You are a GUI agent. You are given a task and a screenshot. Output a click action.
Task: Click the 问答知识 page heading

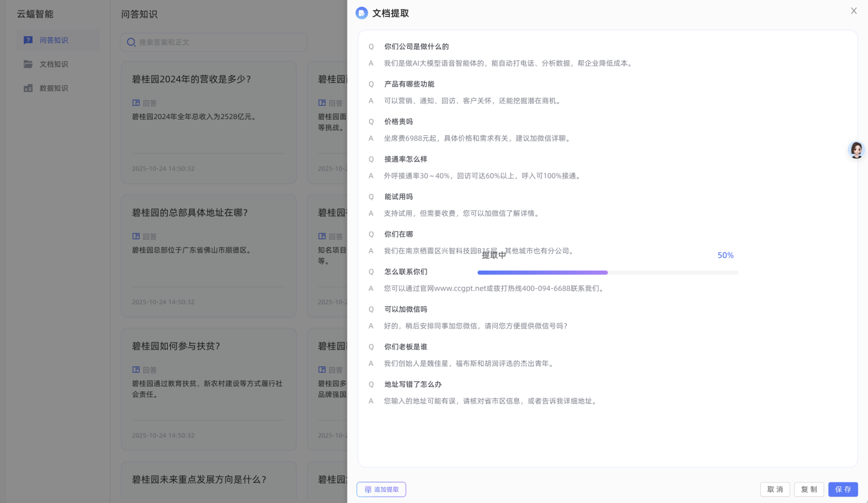click(x=139, y=14)
